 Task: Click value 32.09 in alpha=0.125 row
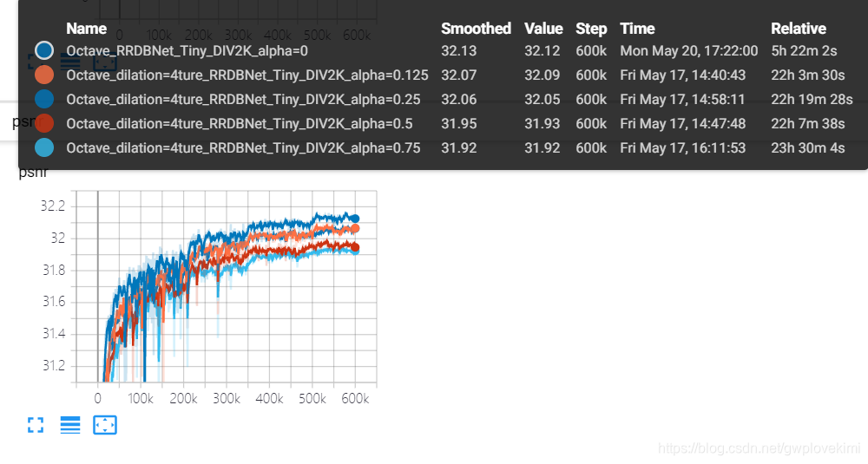click(x=542, y=75)
